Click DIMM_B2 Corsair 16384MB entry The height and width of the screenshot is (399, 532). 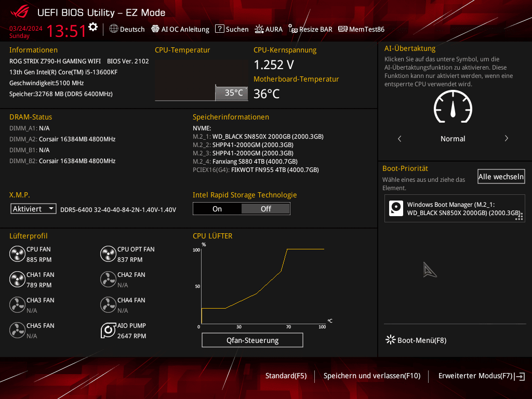coord(62,161)
